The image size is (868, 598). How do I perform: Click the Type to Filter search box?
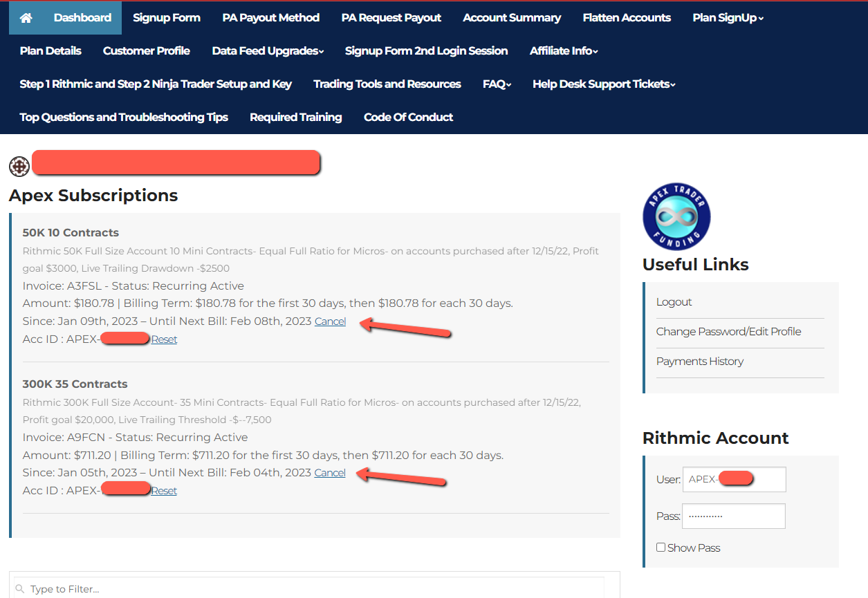tap(309, 589)
